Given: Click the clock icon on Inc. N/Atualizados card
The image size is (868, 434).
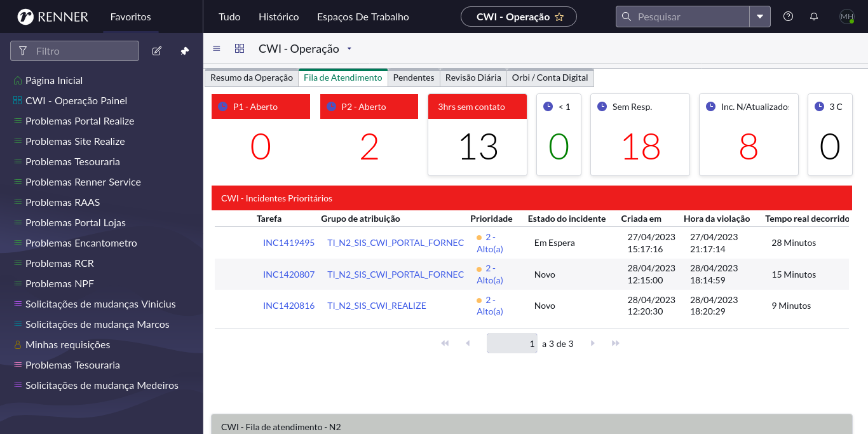Looking at the screenshot, I should pos(711,107).
